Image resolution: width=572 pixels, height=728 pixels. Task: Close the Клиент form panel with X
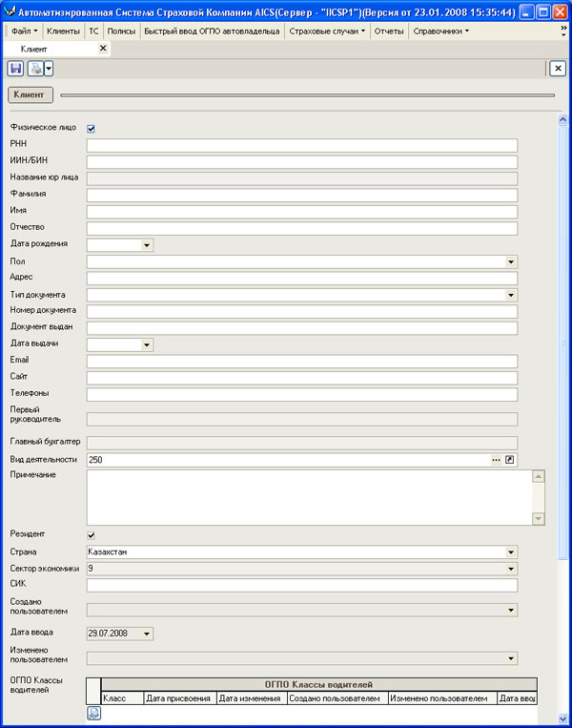[558, 68]
